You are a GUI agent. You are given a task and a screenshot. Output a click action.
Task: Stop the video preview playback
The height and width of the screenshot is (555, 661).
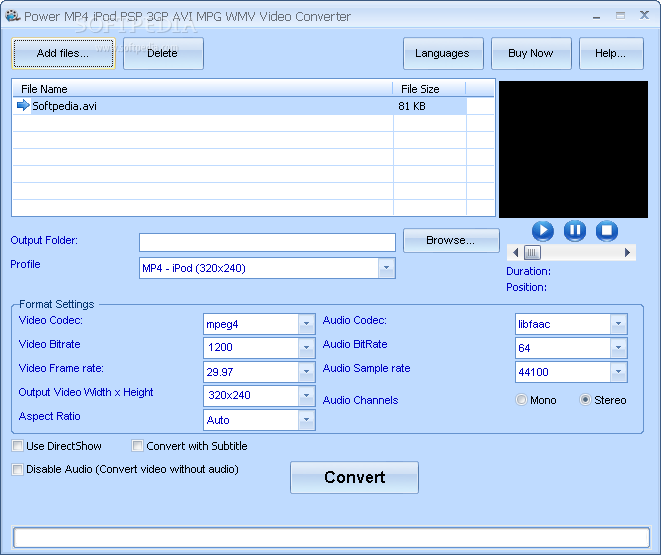click(x=607, y=231)
